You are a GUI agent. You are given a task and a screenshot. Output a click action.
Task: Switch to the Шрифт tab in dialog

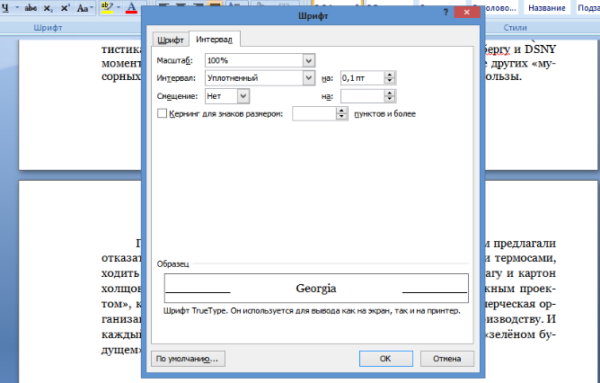tap(170, 40)
